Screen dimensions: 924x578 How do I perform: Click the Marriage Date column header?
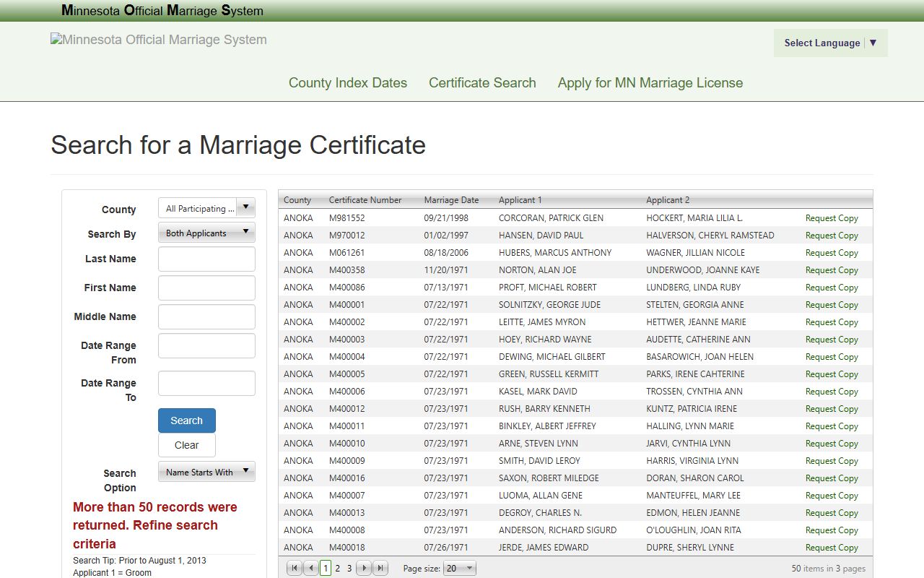point(451,200)
